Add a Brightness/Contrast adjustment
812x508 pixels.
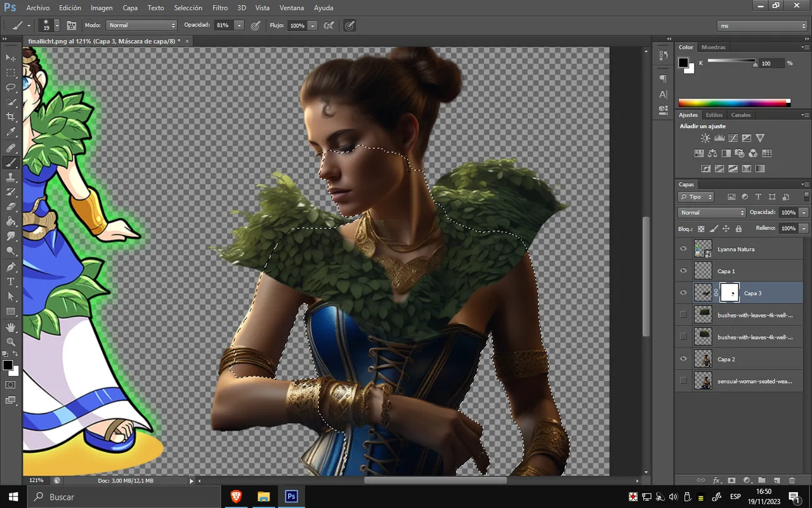pos(705,138)
